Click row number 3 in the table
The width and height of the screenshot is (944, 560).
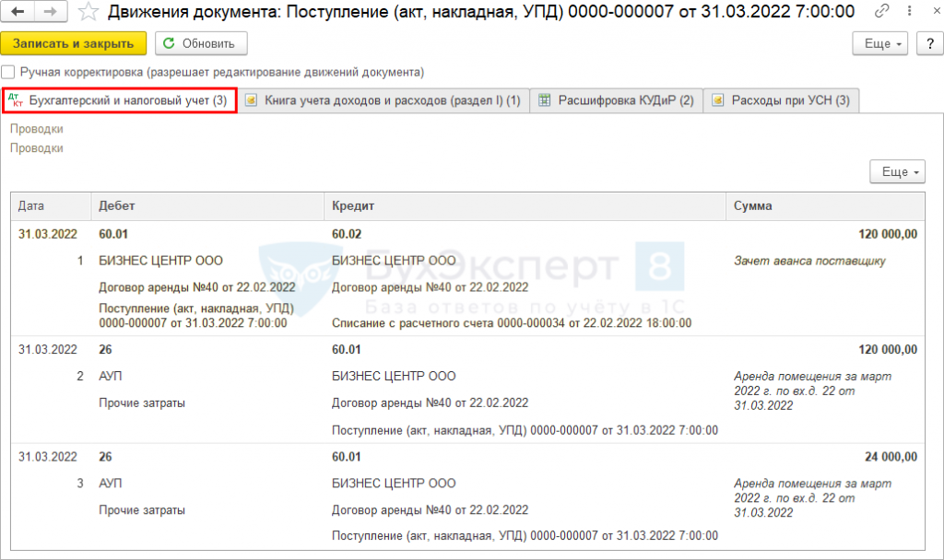click(x=80, y=483)
